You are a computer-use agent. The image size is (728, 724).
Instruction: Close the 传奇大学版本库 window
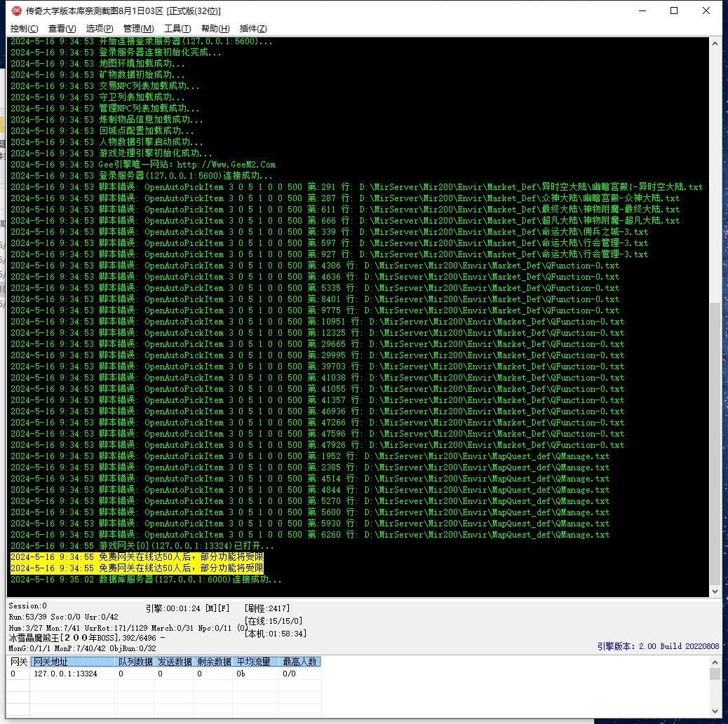706,11
